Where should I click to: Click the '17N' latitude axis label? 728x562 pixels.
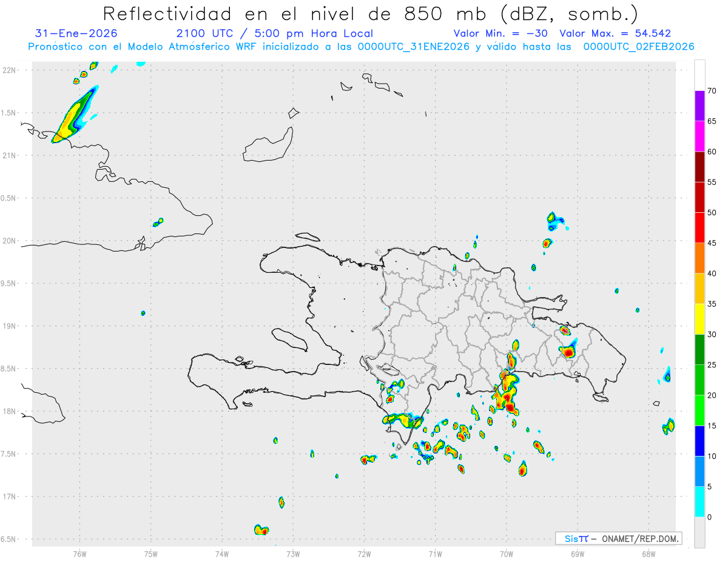click(x=10, y=497)
